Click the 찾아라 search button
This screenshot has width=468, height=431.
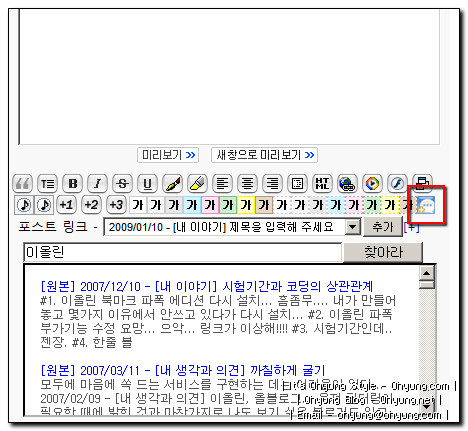click(x=383, y=252)
